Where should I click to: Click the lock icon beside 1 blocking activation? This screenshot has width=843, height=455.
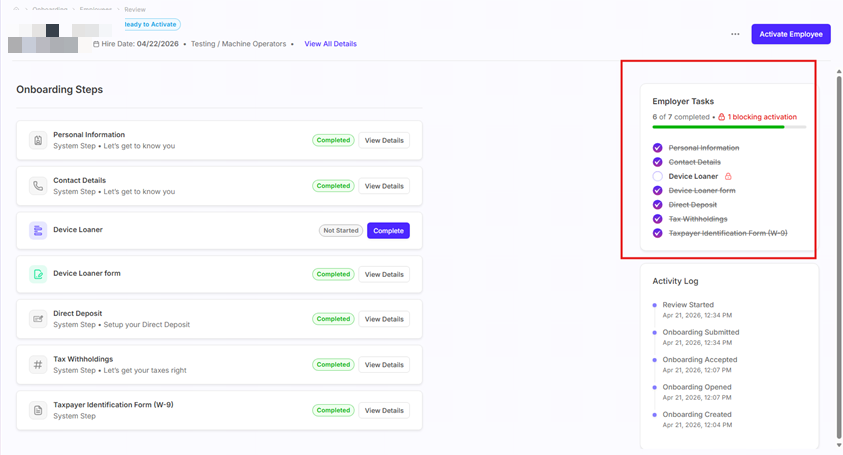721,117
